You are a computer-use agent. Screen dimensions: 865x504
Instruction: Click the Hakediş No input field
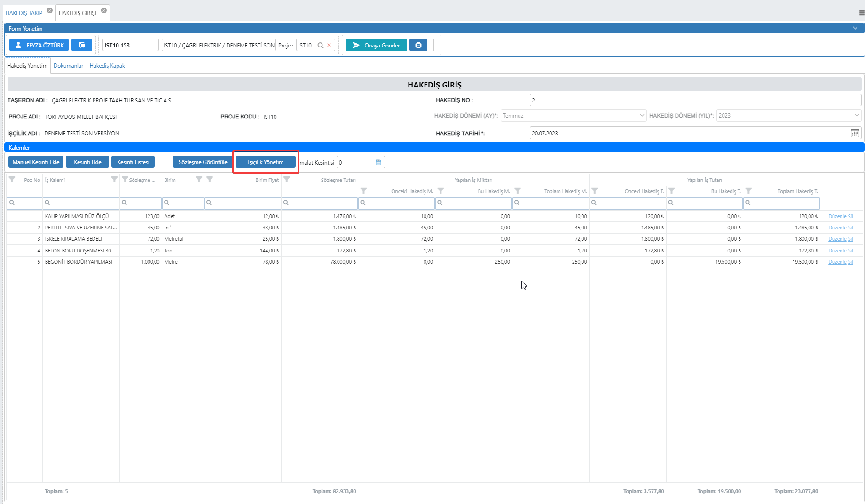tap(695, 100)
